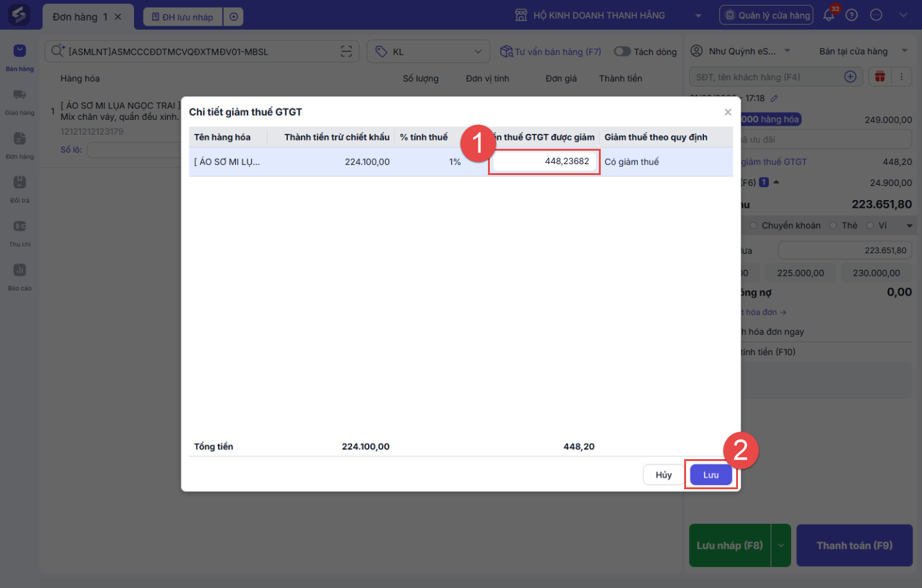Open the Như Quỳnh staff dropdown

[x=787, y=51]
